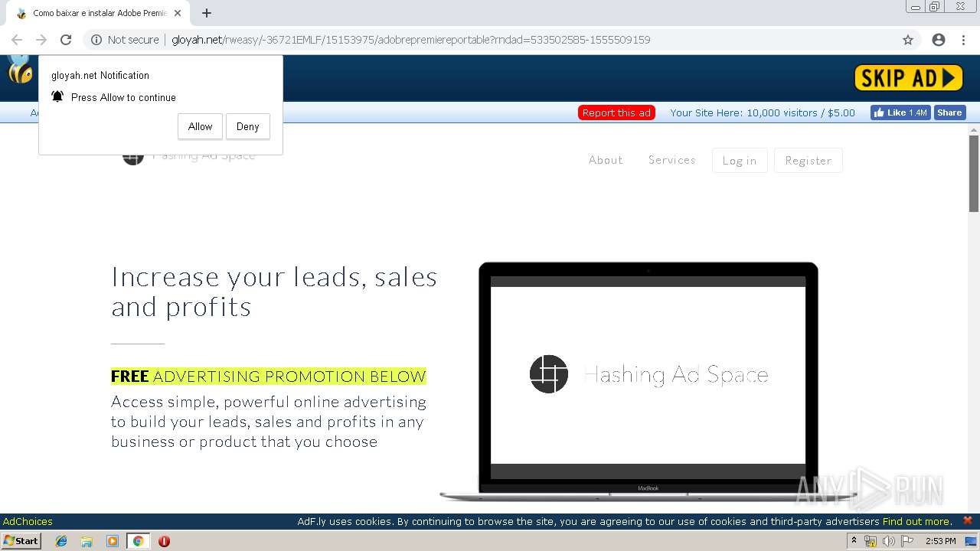Click the taskbar clock 2:53 PM
The width and height of the screenshot is (980, 551).
point(941,541)
